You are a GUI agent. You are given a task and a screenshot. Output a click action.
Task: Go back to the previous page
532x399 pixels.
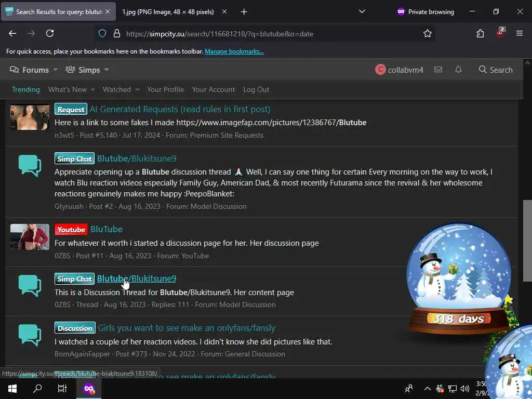coord(12,33)
